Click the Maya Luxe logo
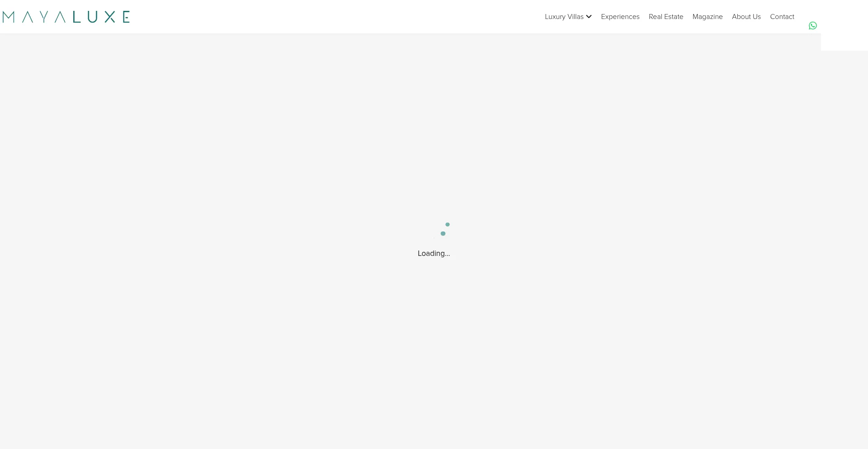This screenshot has height=449, width=868. [66, 17]
